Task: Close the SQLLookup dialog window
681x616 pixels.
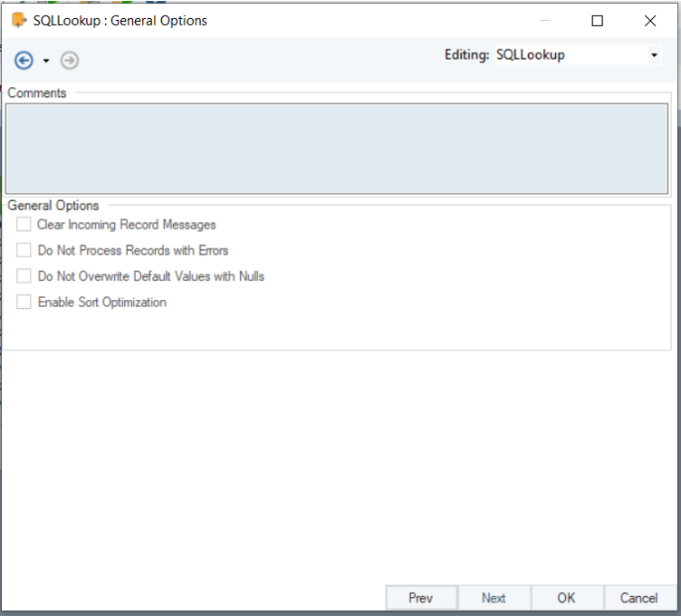Action: (650, 21)
